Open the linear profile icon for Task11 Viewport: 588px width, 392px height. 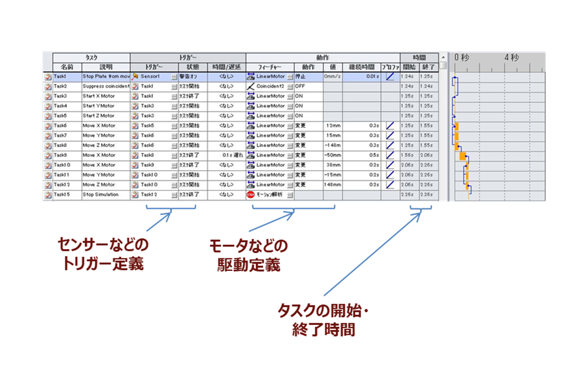click(390, 175)
